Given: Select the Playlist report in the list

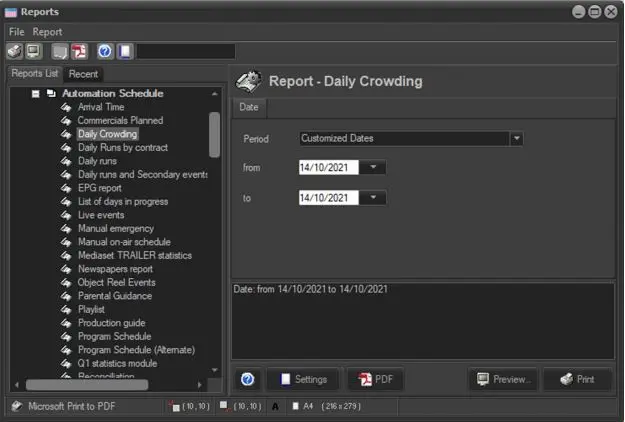Looking at the screenshot, I should 93,310.
